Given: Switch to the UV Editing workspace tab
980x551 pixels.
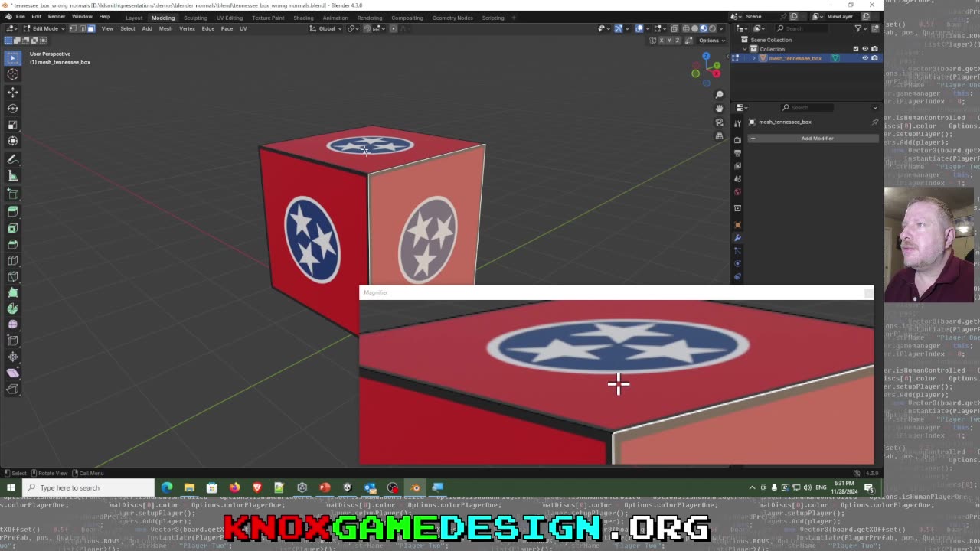Looking at the screenshot, I should pos(229,18).
